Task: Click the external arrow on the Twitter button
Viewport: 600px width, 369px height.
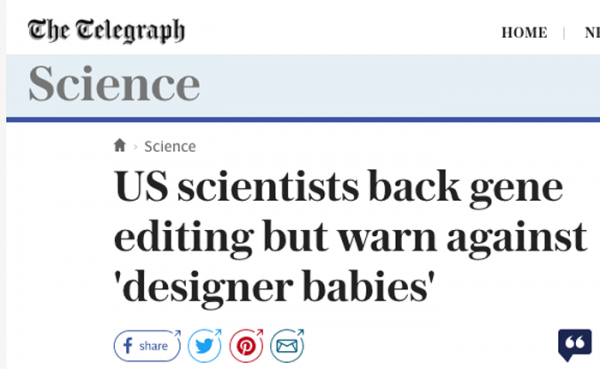Action: (x=218, y=332)
